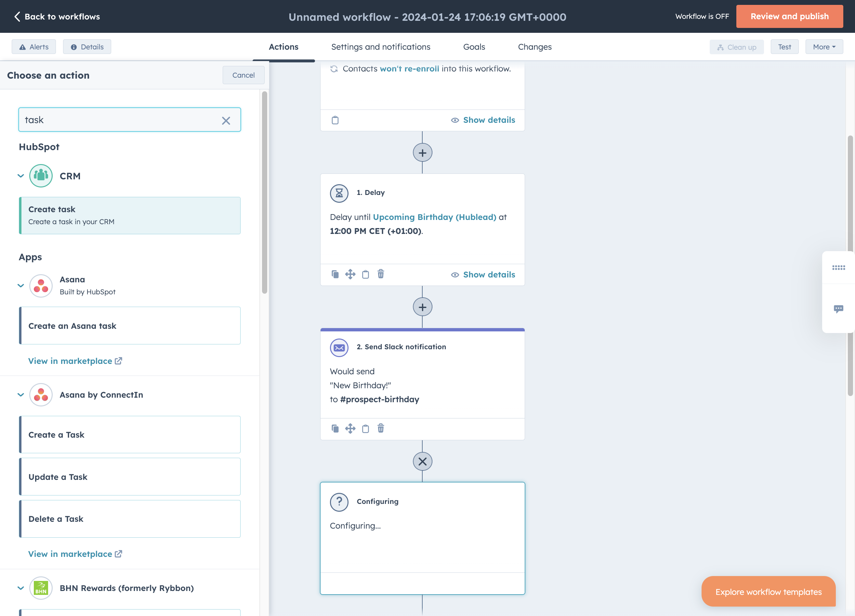Viewport: 855px width, 616px height.
Task: Open the Alerts panel
Action: point(33,47)
